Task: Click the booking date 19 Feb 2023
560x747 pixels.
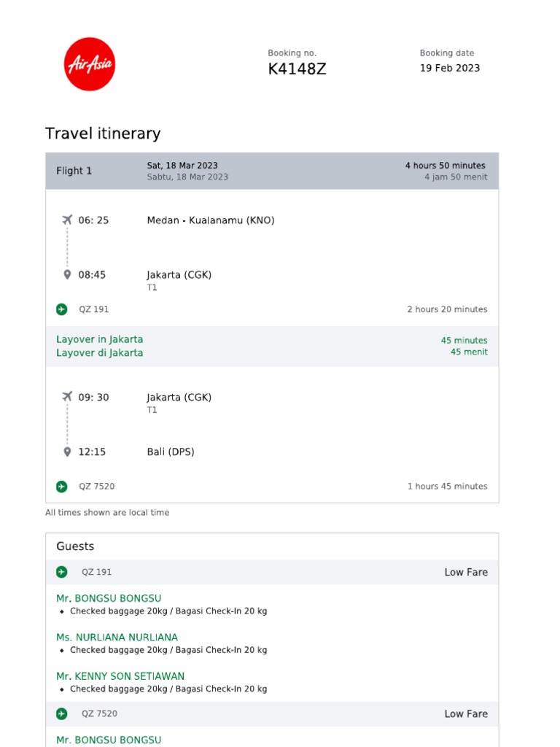Action: tap(449, 69)
